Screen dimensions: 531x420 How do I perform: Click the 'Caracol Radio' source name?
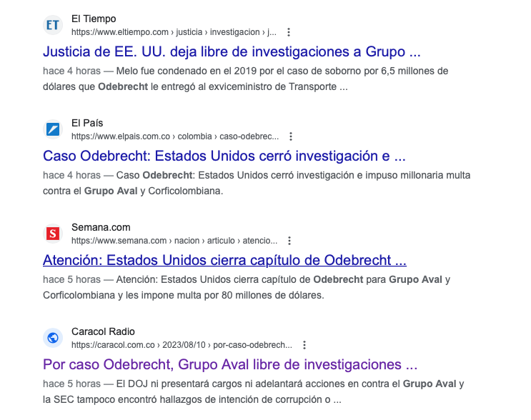(103, 331)
